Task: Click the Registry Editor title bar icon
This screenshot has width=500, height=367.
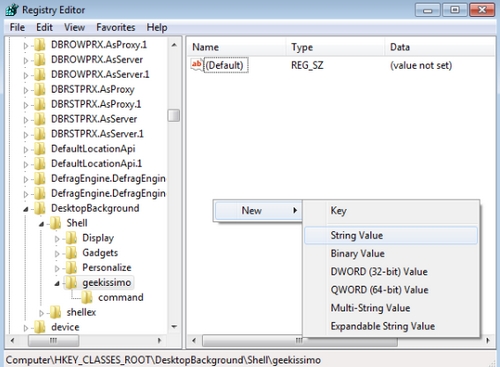Action: click(x=12, y=10)
